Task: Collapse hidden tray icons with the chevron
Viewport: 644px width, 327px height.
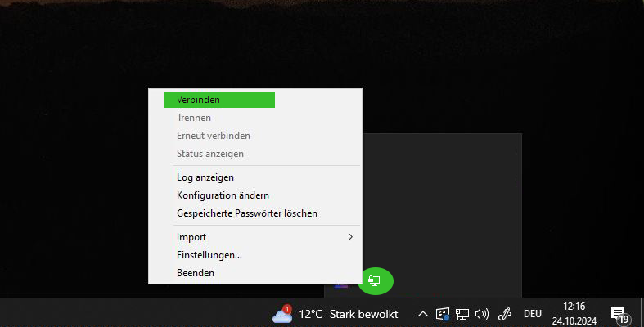Action: [422, 314]
